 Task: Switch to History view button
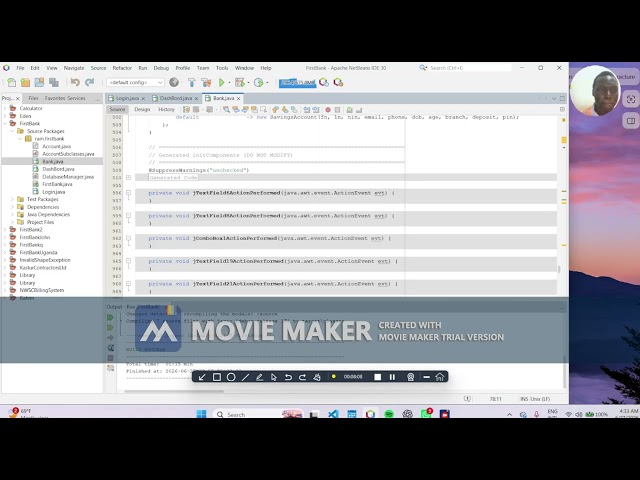tap(166, 109)
